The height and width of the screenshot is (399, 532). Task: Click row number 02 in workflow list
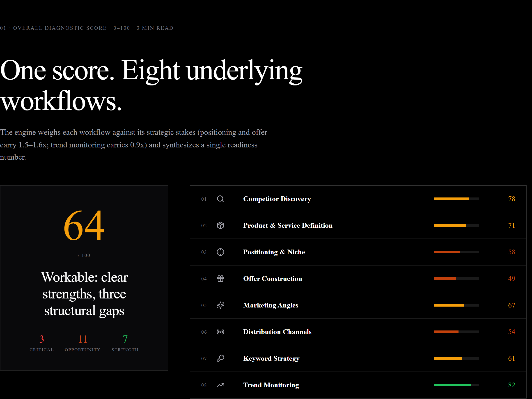204,225
